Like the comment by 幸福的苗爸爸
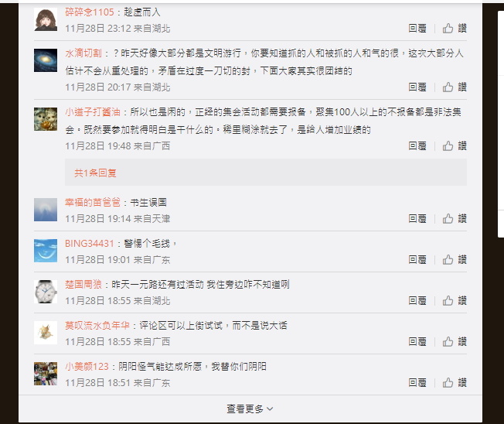This screenshot has height=424, width=504. coord(455,219)
